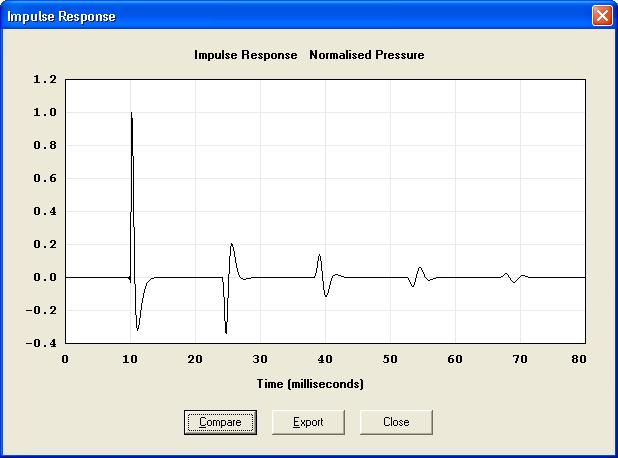Click the negative spike near 25 ms
This screenshot has width=618, height=458.
pyautogui.click(x=226, y=332)
